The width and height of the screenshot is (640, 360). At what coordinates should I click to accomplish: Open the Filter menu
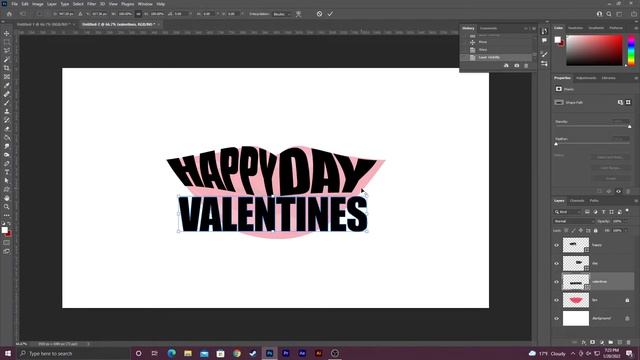[x=91, y=4]
